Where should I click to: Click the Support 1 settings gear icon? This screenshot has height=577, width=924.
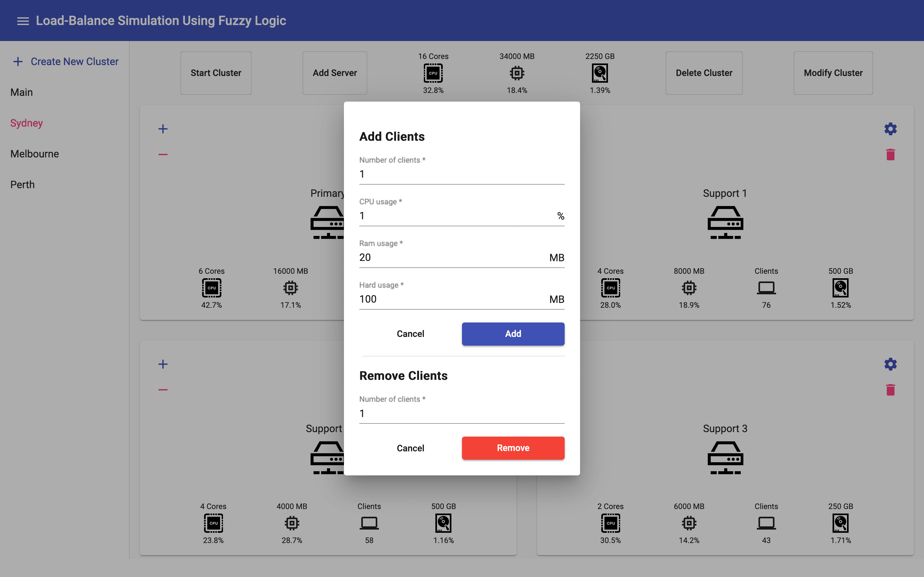point(890,129)
